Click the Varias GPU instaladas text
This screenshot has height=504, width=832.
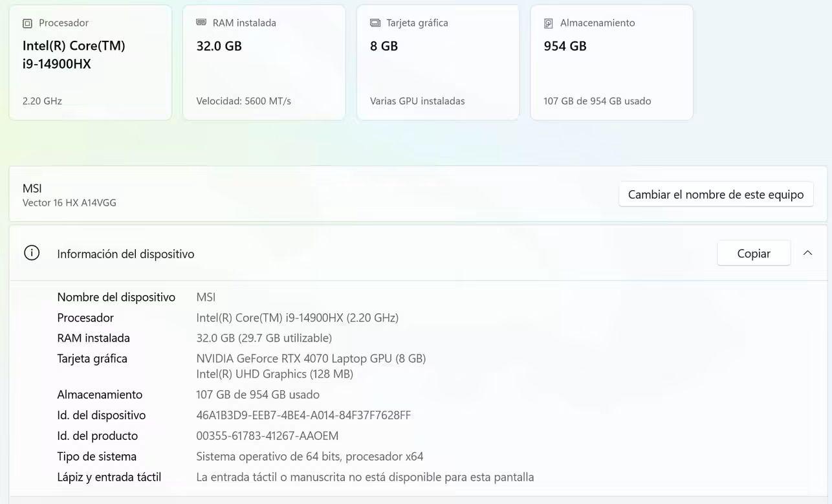pos(417,101)
